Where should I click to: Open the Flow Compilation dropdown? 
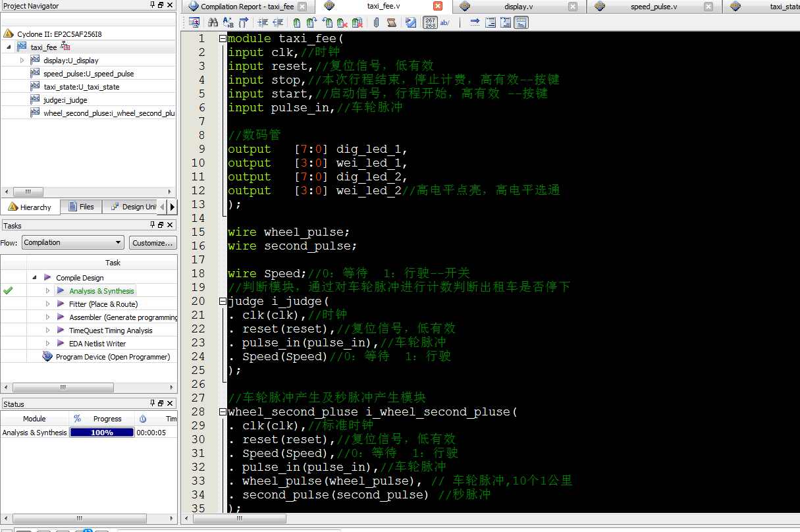coord(72,242)
